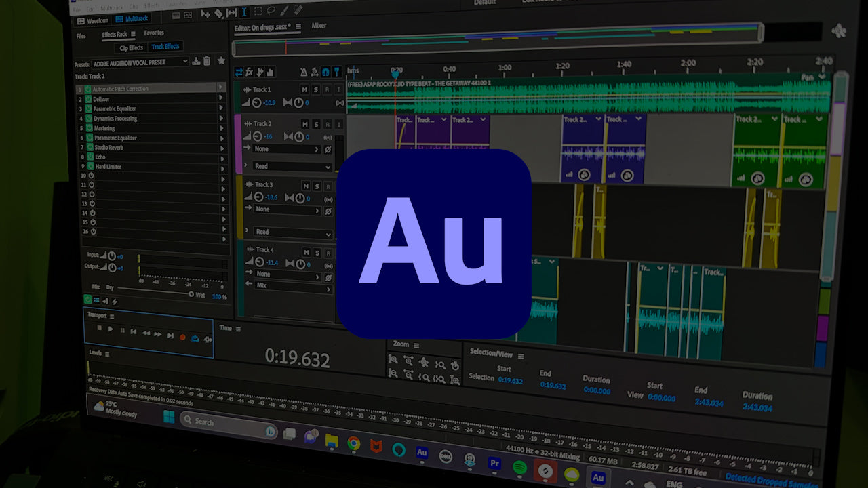The image size is (868, 488).
Task: Show the fx Effects section in editor
Action: click(x=249, y=72)
